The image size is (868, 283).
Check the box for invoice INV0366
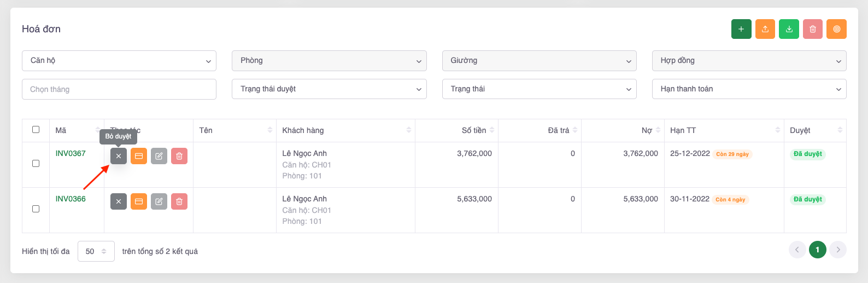pos(36,209)
